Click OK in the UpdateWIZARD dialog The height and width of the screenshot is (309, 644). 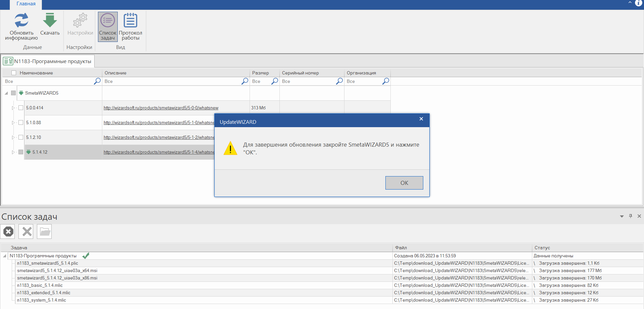(404, 183)
